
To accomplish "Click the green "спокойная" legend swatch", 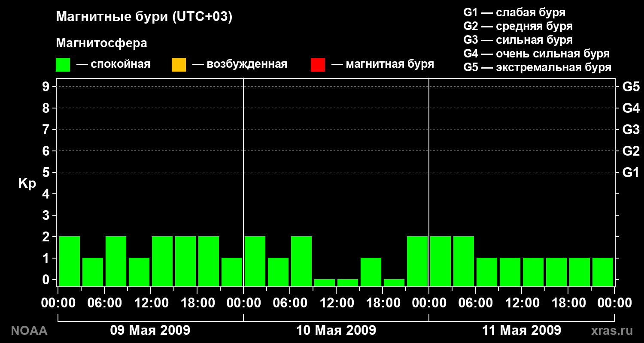I will click(63, 65).
